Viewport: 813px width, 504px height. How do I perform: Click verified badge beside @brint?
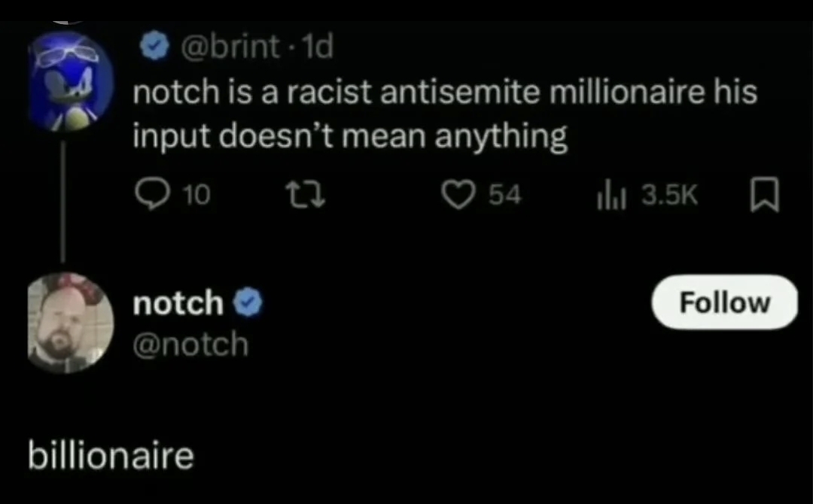coord(155,47)
